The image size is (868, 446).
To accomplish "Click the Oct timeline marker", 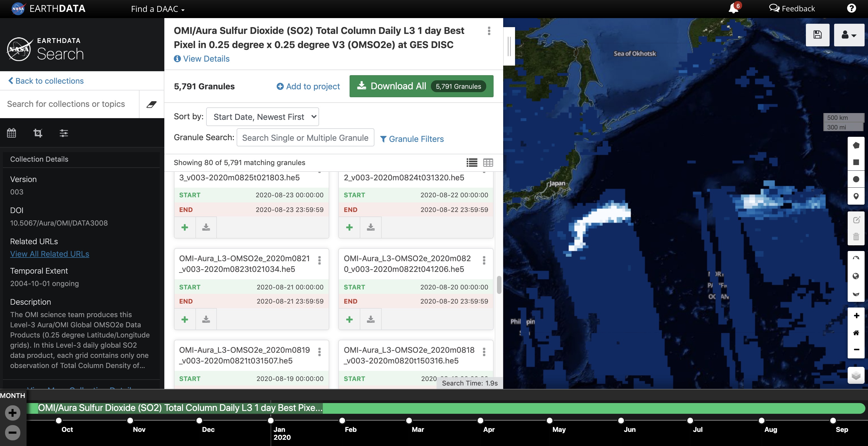I will click(x=59, y=420).
